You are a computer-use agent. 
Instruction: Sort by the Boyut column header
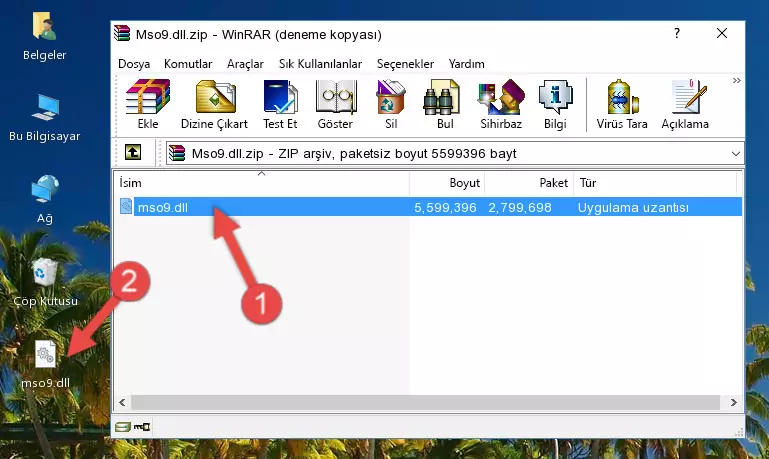click(447, 183)
